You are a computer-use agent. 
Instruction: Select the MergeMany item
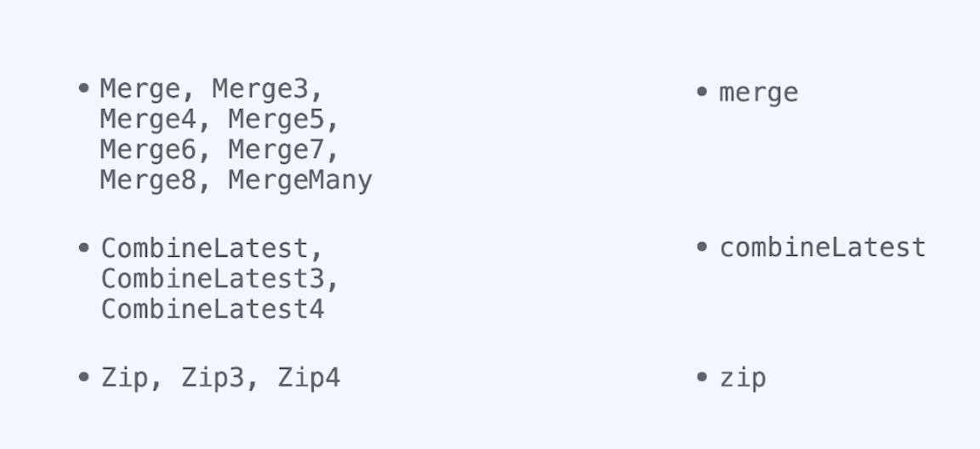pyautogui.click(x=300, y=180)
